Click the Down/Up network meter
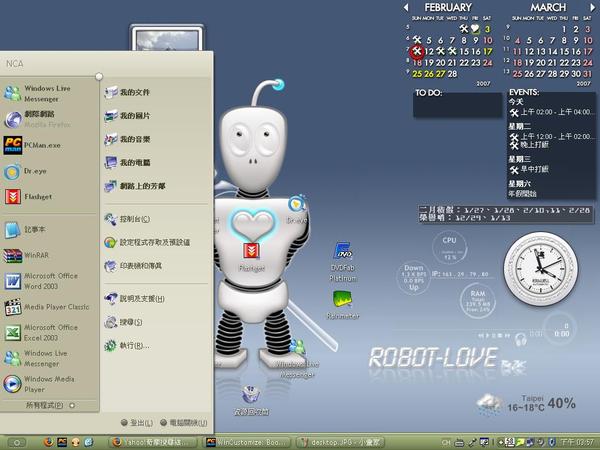This screenshot has height=450, width=600. pos(414,278)
